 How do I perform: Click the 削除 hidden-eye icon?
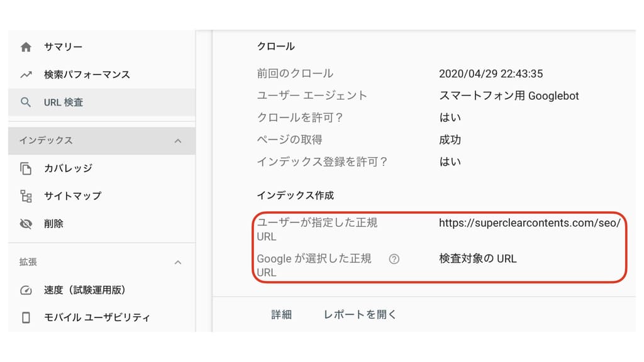pyautogui.click(x=26, y=223)
